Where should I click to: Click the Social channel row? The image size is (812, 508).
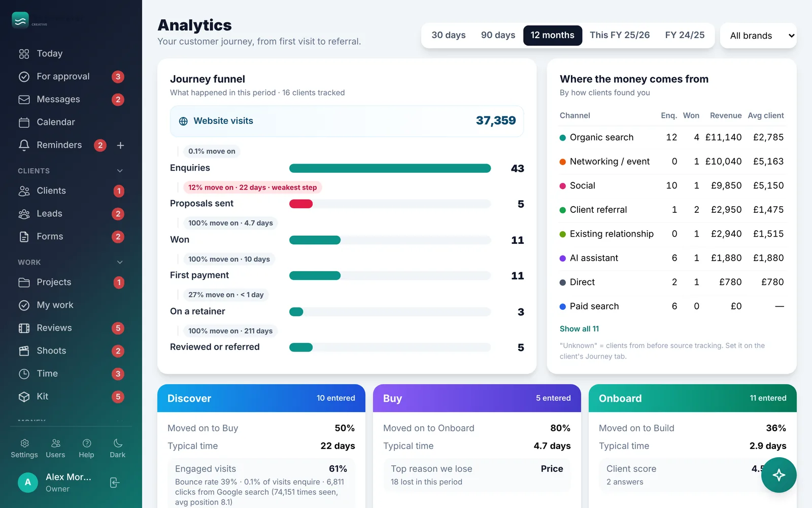pos(672,185)
